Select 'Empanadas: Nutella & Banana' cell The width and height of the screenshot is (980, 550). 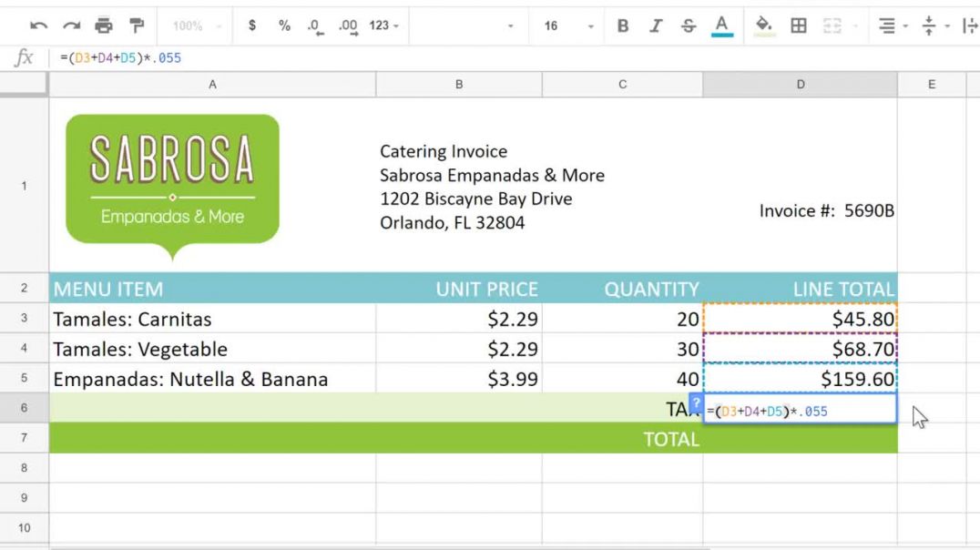click(x=212, y=379)
